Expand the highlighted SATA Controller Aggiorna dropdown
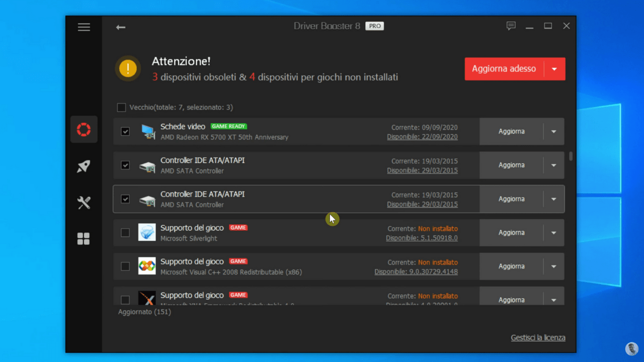 (554, 199)
